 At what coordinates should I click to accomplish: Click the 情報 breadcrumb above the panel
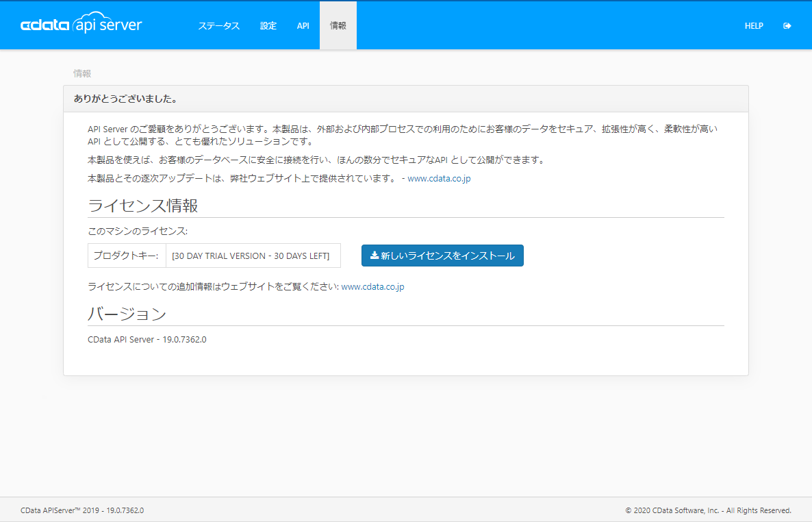(82, 73)
